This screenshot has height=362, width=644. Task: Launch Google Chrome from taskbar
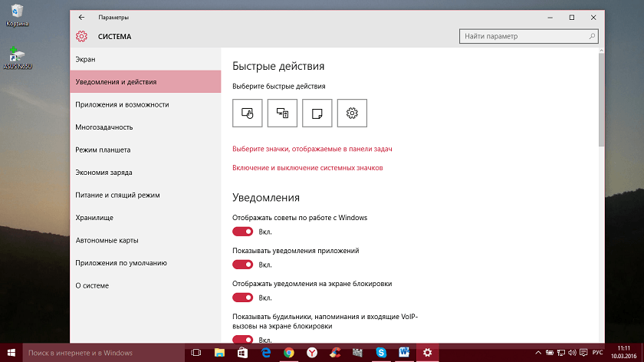click(289, 353)
